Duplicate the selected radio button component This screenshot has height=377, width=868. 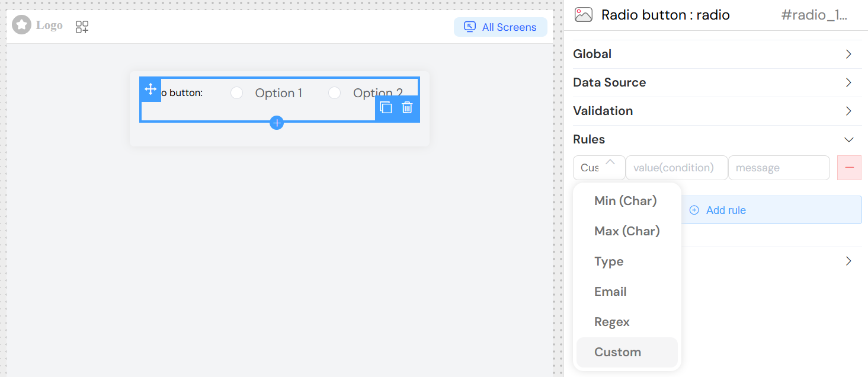[x=386, y=107]
